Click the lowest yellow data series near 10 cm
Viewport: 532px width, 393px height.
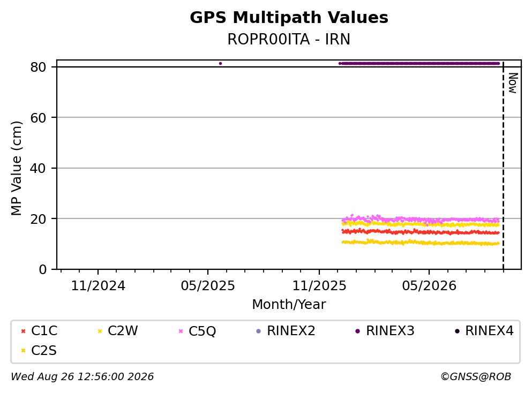coord(421,243)
